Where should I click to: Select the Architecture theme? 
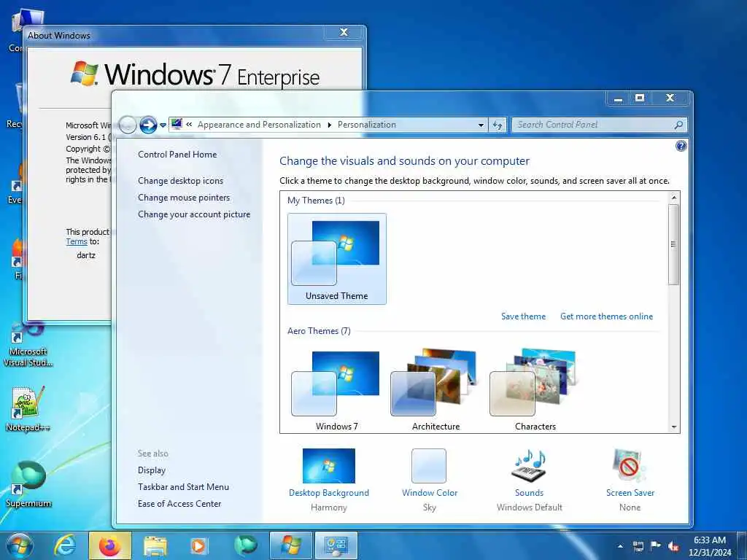[436, 389]
